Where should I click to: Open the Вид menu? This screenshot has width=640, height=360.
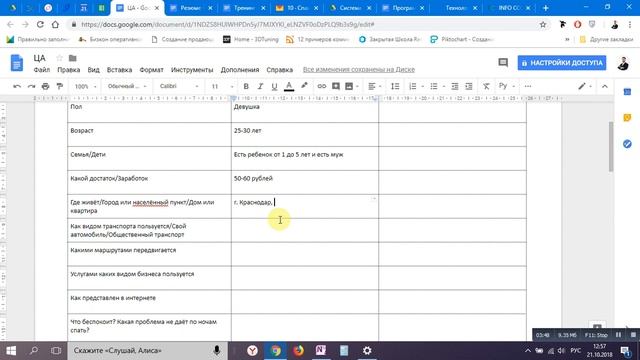coord(93,70)
